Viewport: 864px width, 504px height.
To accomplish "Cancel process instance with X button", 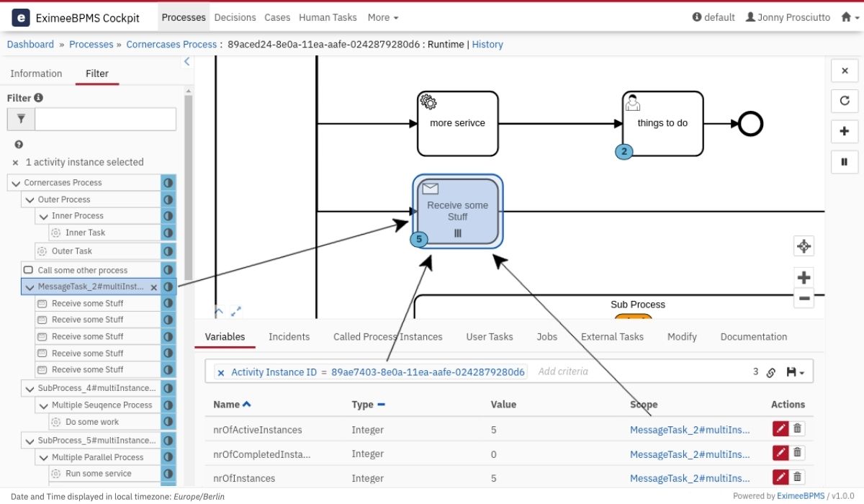I will 845,71.
